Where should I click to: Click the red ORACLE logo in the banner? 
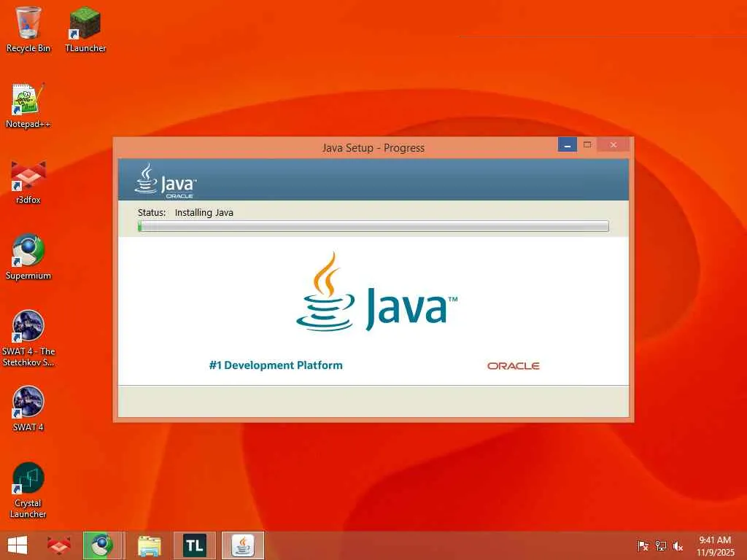point(513,366)
